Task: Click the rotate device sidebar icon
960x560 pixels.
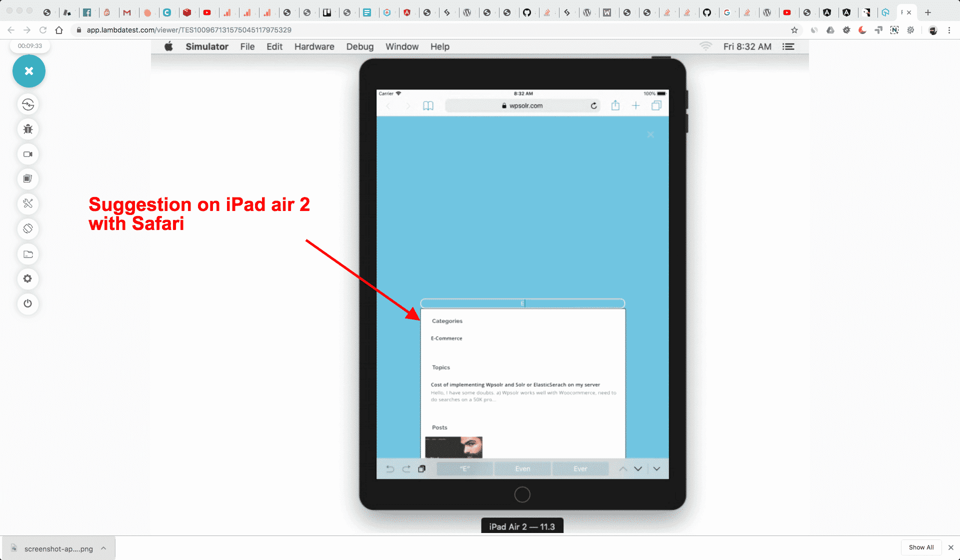Action: pos(28,228)
